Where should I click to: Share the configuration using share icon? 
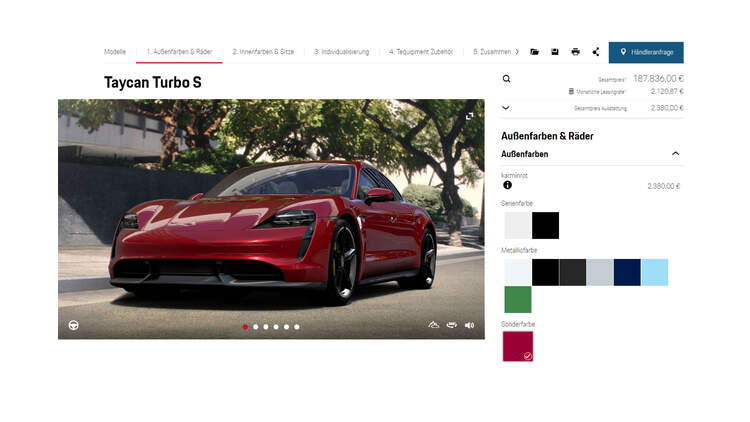pos(596,52)
